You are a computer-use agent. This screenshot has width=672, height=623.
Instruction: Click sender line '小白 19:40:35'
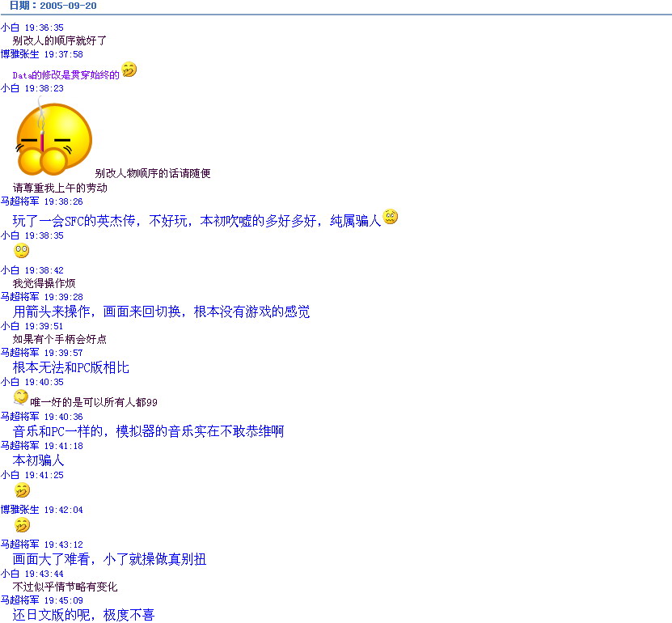32,382
